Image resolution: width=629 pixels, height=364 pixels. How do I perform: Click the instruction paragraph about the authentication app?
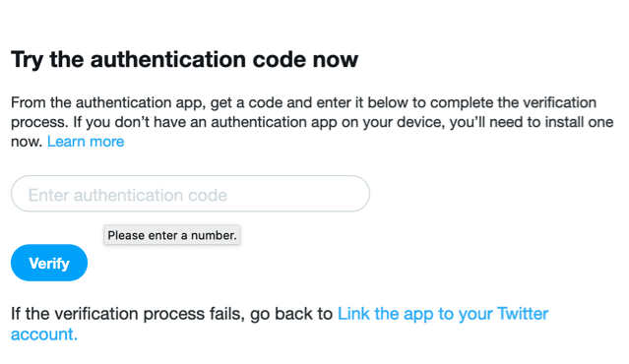pos(312,122)
